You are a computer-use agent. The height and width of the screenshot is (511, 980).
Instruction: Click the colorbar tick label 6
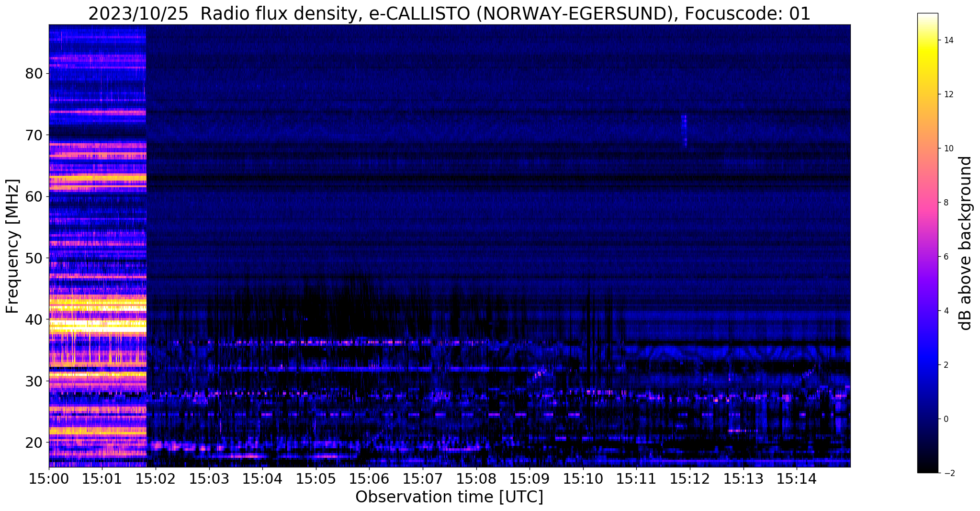(946, 257)
